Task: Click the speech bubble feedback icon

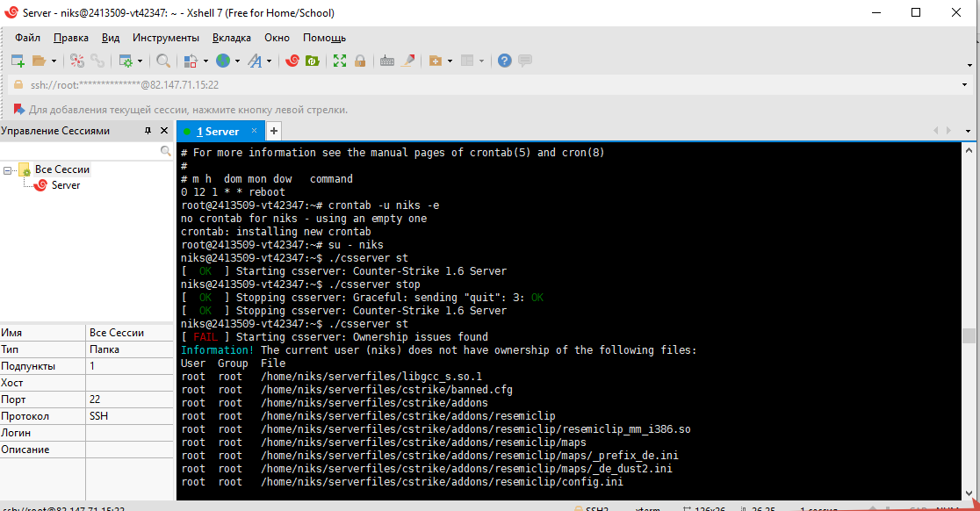Action: coord(525,61)
